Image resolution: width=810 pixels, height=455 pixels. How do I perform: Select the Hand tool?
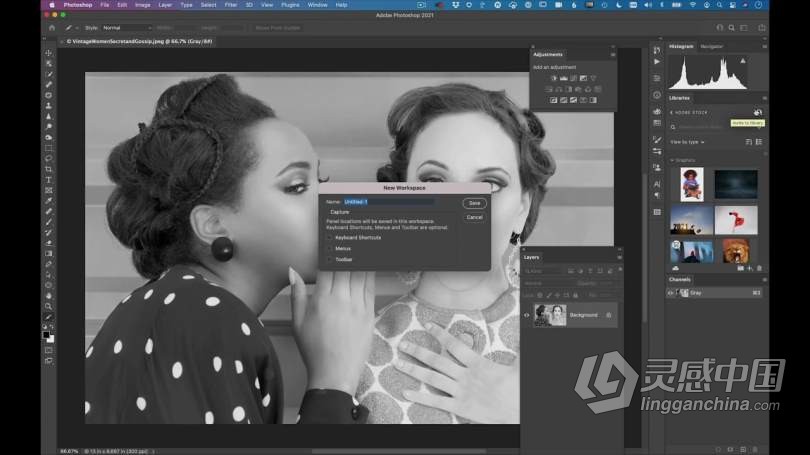49,295
